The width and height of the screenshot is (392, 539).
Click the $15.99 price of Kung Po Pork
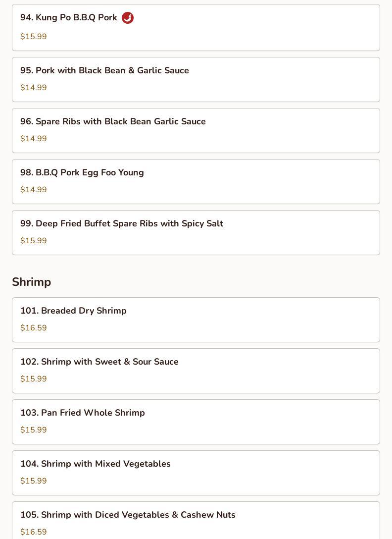(x=34, y=37)
